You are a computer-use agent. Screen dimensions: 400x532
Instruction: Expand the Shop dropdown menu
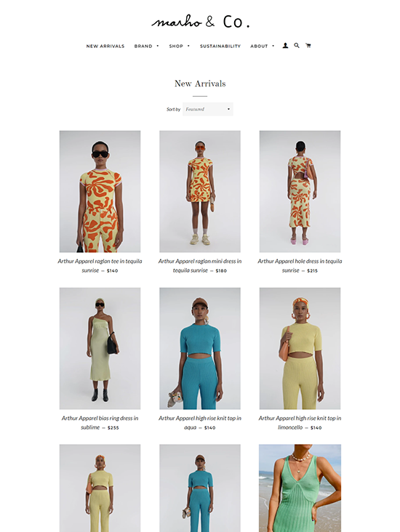(x=180, y=46)
